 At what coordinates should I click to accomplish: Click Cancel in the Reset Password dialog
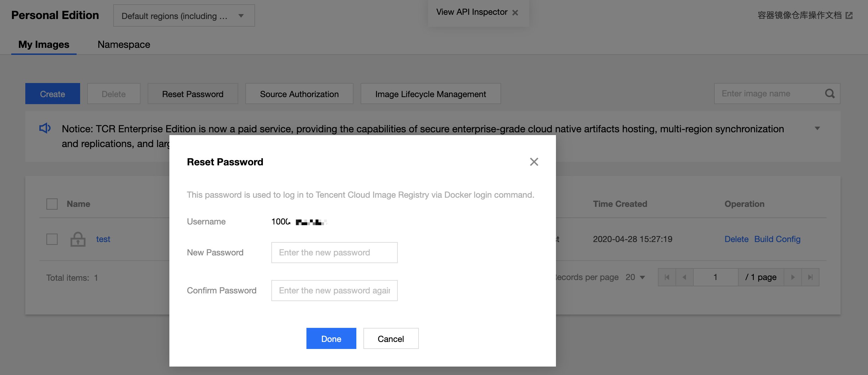(391, 339)
